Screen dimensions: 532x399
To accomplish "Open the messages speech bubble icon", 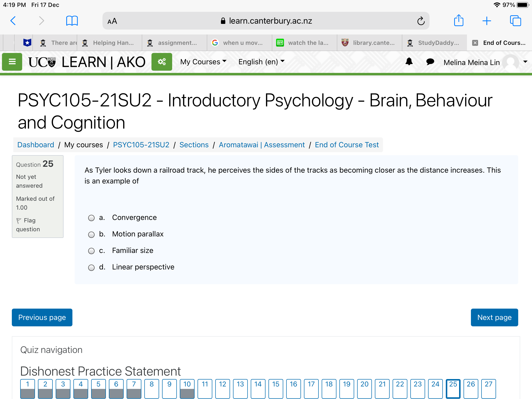I will click(x=430, y=62).
